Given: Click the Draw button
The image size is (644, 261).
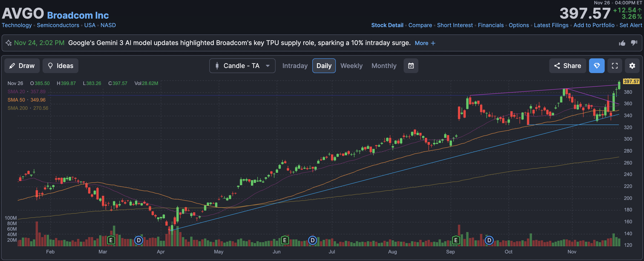Looking at the screenshot, I should tap(22, 66).
